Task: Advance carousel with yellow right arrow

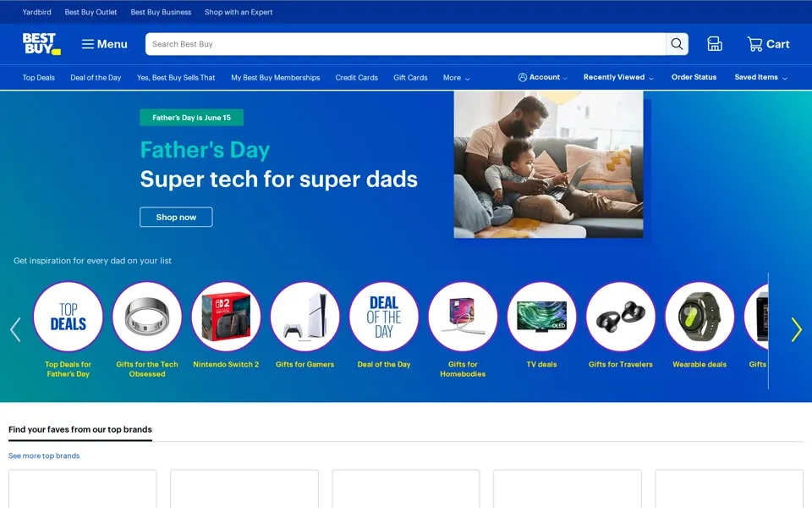Action: click(797, 329)
